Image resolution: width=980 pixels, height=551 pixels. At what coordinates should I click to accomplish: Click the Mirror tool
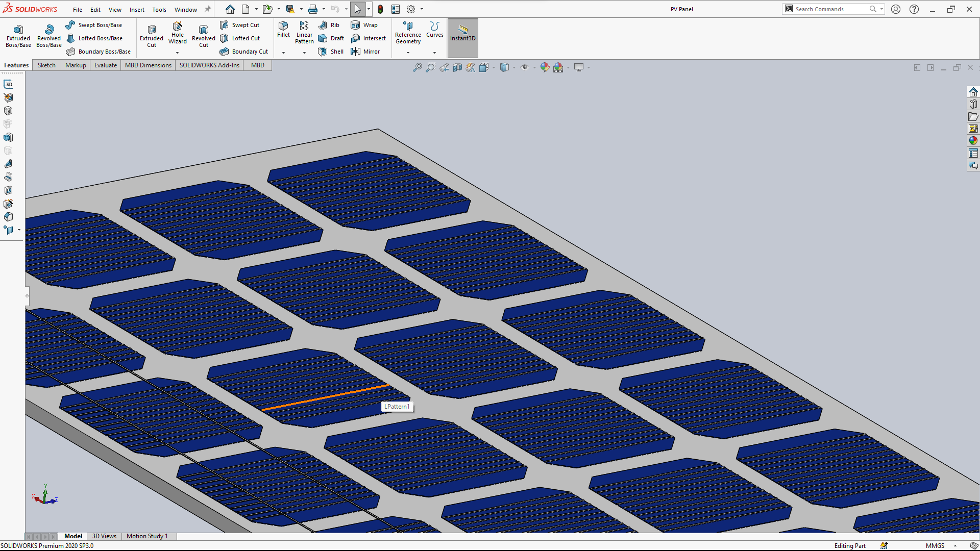coord(365,52)
